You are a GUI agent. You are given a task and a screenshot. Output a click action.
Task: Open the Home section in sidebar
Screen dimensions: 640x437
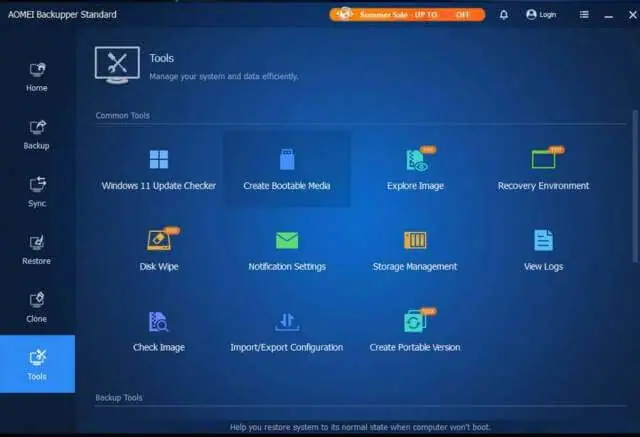click(37, 76)
